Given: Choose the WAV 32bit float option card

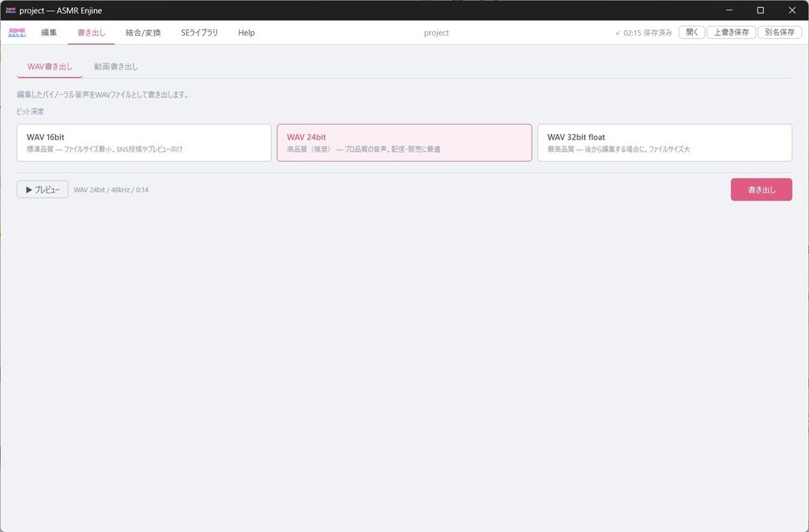Looking at the screenshot, I should click(664, 143).
